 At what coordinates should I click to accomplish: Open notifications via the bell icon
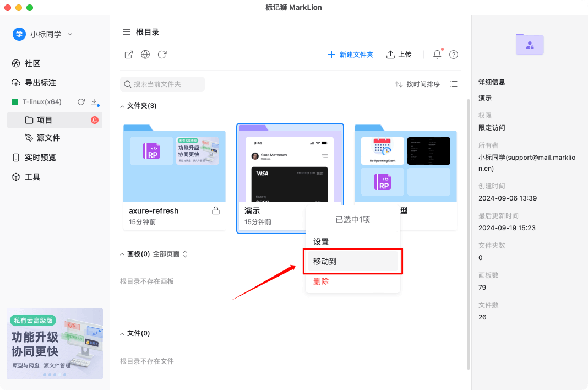[436, 54]
